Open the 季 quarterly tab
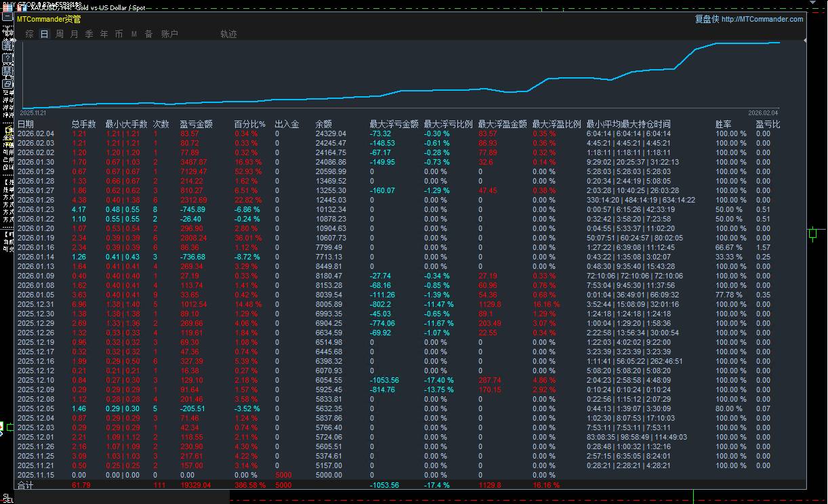Image resolution: width=828 pixels, height=504 pixels. click(x=89, y=34)
